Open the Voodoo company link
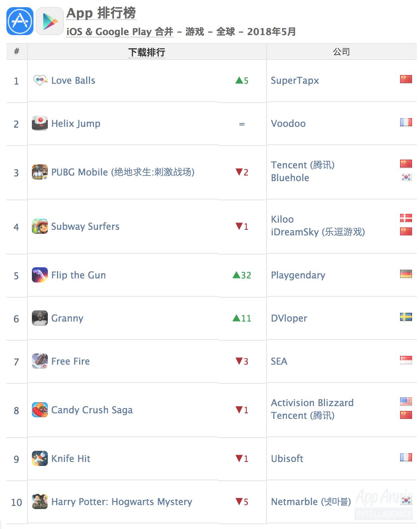420x529 pixels. (x=288, y=124)
